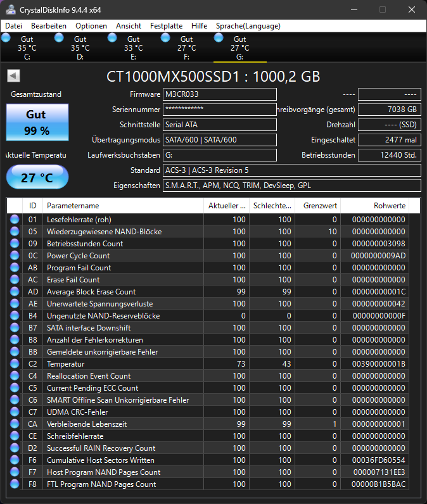Image resolution: width=427 pixels, height=504 pixels.
Task: Click status orb for Erase Fail Count
Action: tap(15, 279)
